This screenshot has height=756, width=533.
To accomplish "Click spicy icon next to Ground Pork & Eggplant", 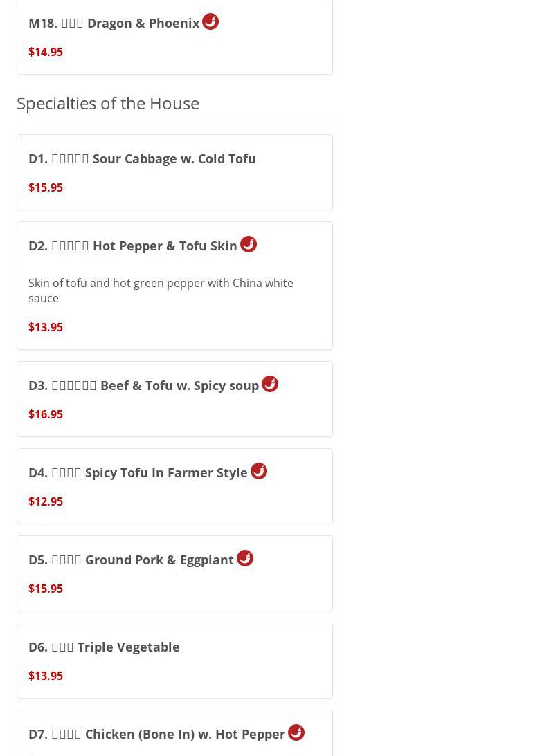I will (245, 558).
